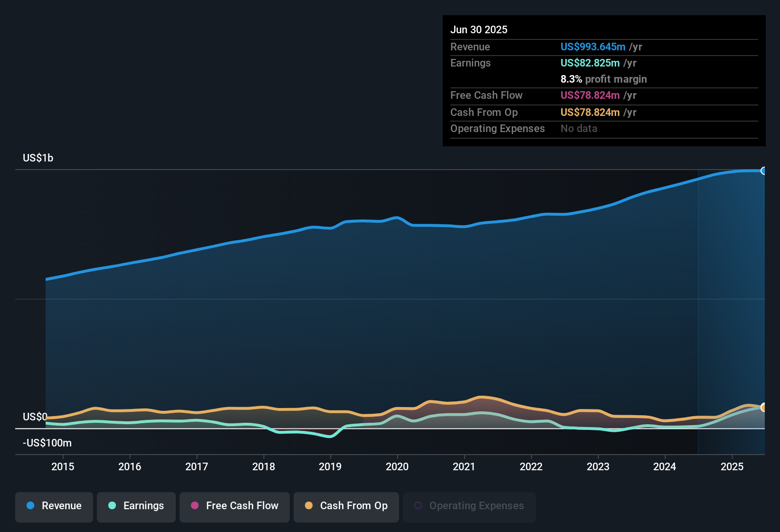
Task: Click the Cash From Op label in tooltip
Action: [x=484, y=112]
